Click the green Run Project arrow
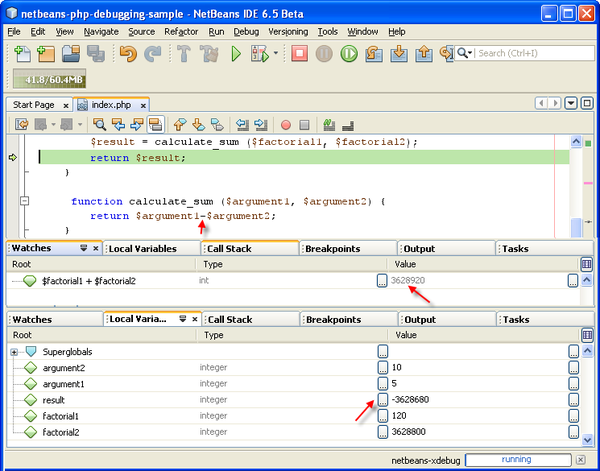This screenshot has height=471, width=600. click(237, 53)
